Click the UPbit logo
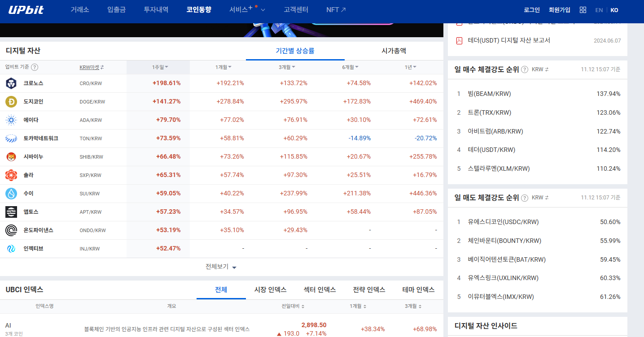 [26, 10]
